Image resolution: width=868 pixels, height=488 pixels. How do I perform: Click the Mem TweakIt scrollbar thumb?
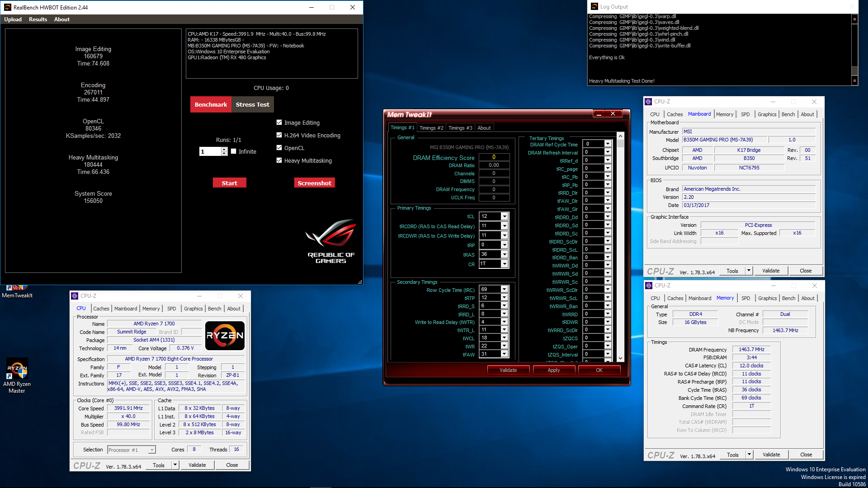pyautogui.click(x=620, y=144)
